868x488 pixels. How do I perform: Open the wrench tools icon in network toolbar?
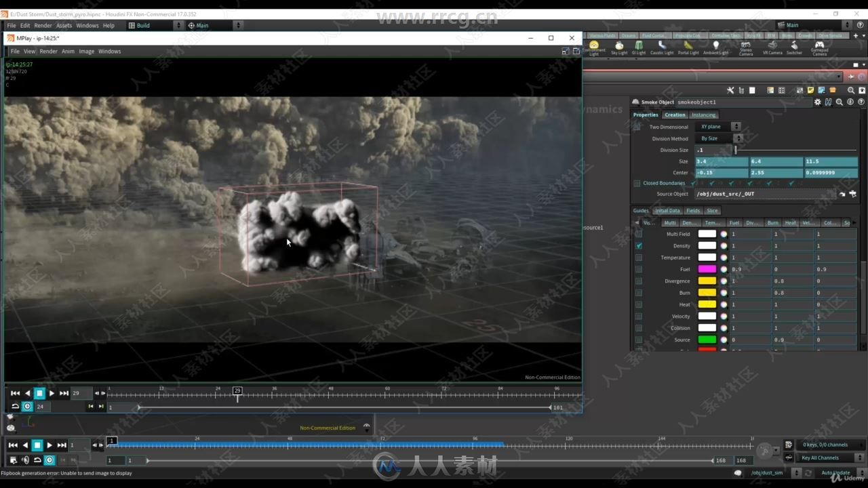click(x=730, y=90)
